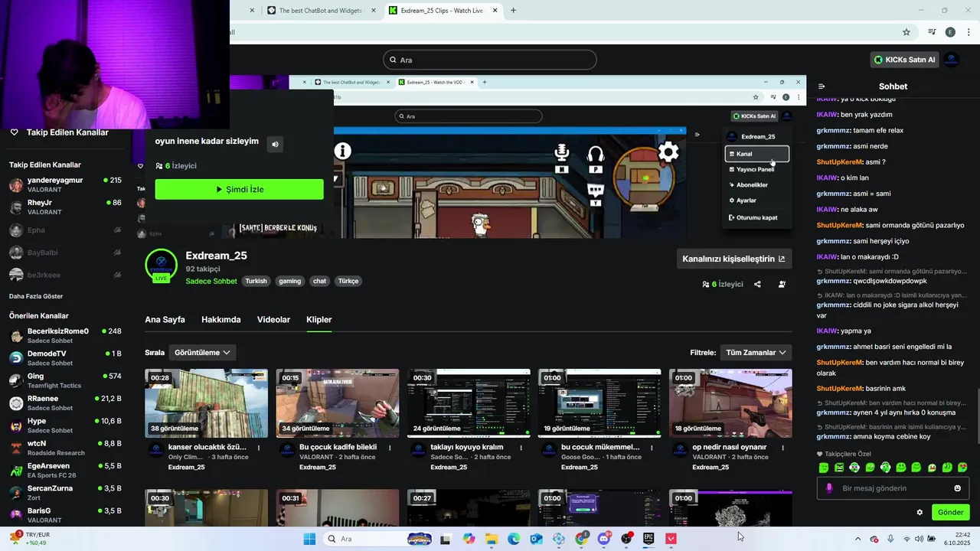Open Copilot from the taskbar

pyautogui.click(x=469, y=539)
